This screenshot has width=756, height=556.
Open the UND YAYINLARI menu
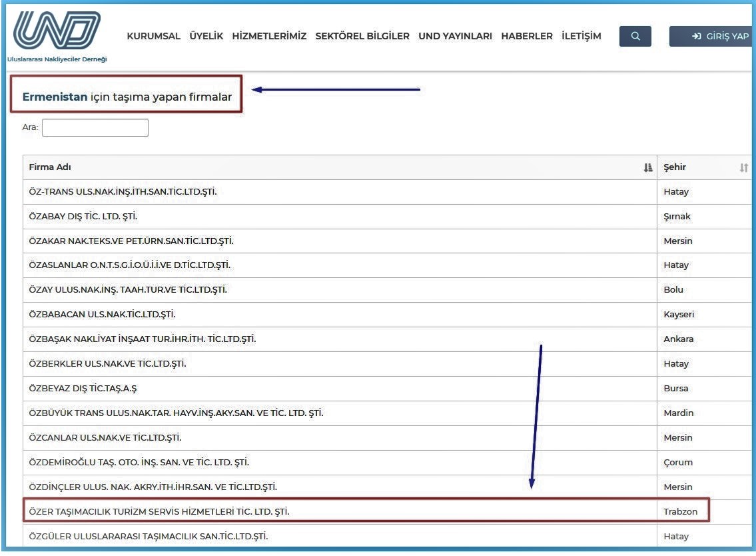click(x=455, y=36)
